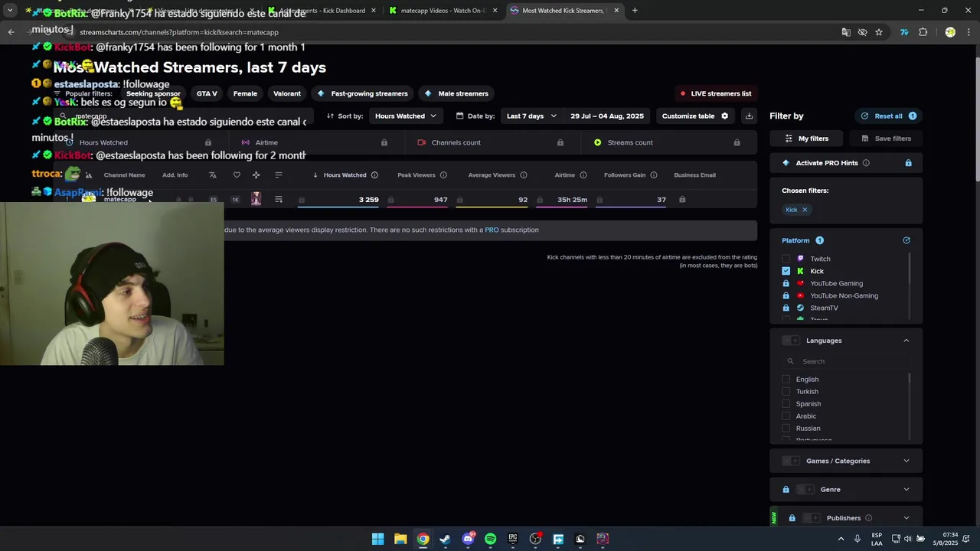The height and width of the screenshot is (551, 980).
Task: Check the Spanish language checkbox
Action: coord(786,404)
